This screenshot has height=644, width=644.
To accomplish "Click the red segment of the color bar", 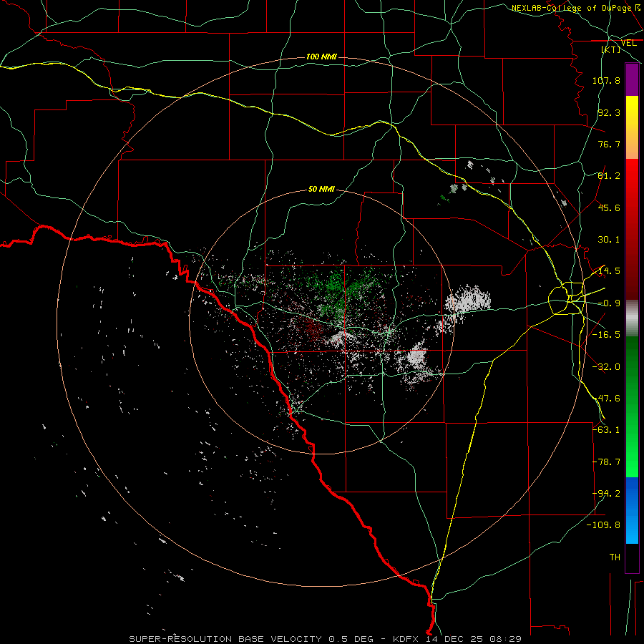I will click(x=632, y=229).
